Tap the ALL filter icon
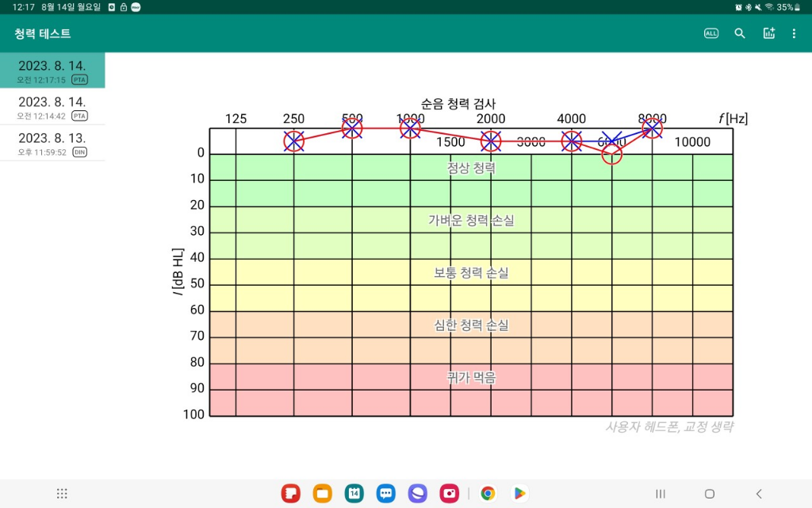The image size is (812, 508). pos(711,33)
